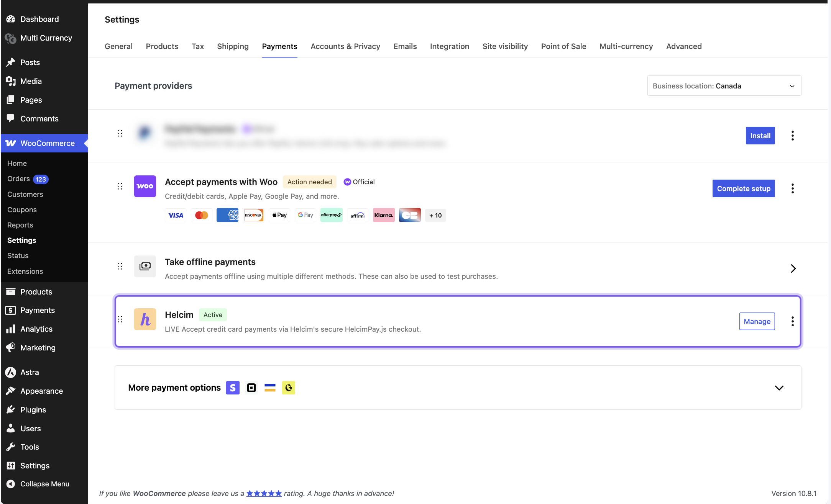Click the Multi Currency coins icon
831x504 pixels.
coord(11,38)
